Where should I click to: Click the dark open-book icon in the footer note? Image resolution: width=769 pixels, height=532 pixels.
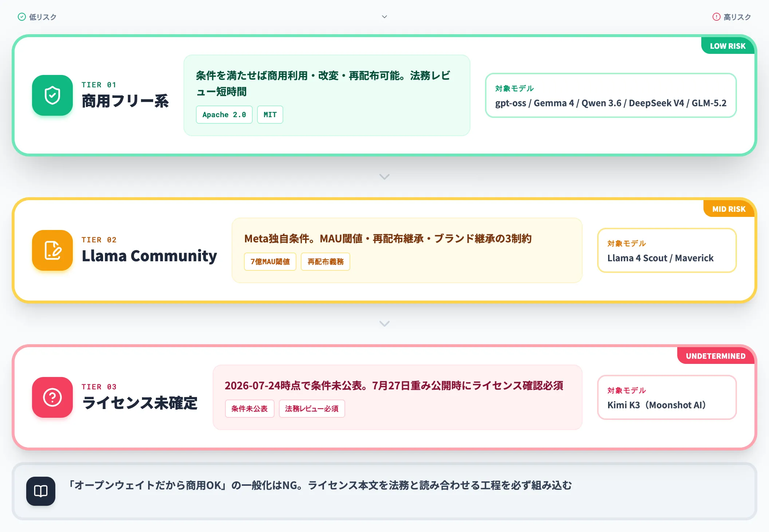pos(41,491)
